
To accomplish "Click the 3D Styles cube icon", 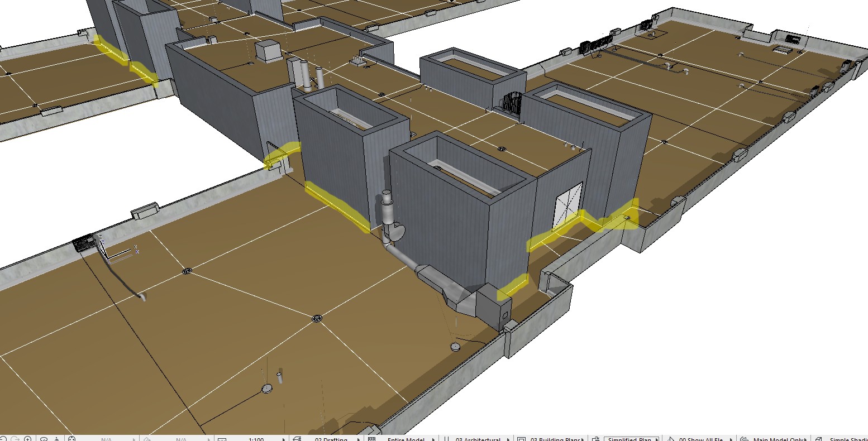I will point(819,439).
